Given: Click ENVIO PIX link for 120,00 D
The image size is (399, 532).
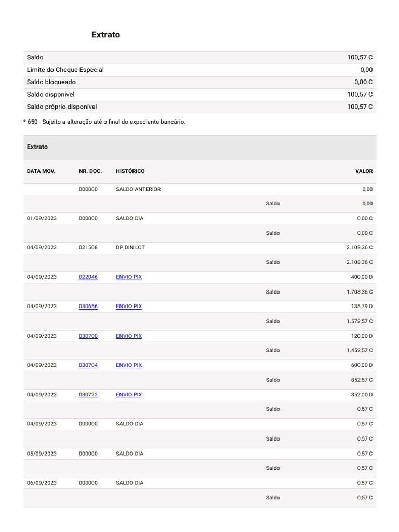Looking at the screenshot, I should click(x=129, y=336).
